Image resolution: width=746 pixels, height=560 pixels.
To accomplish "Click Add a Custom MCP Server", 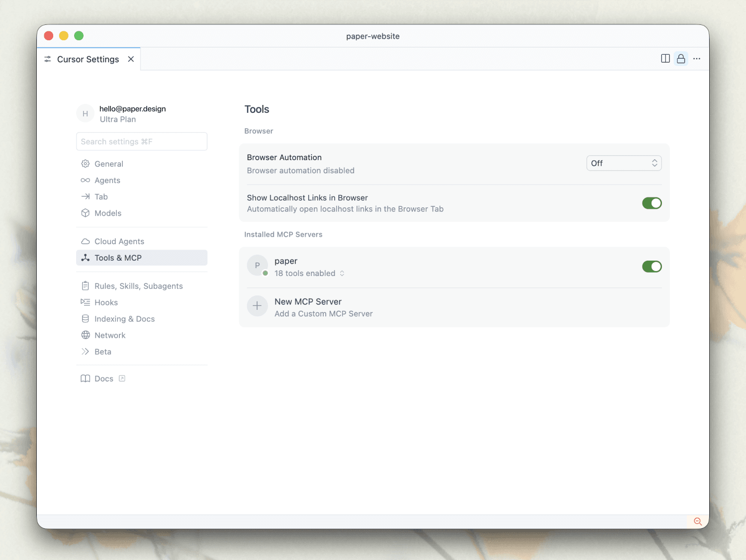I will point(323,314).
